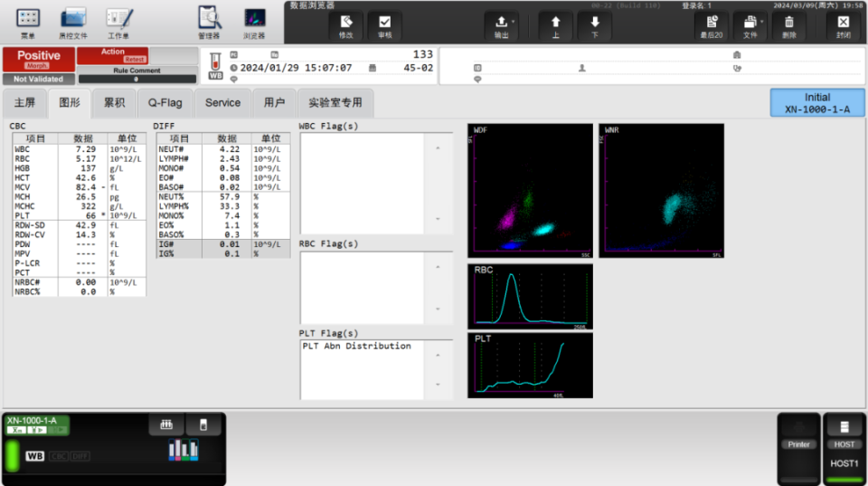Click the Initial XN-1000-1-A button
The image size is (868, 486).
pyautogui.click(x=816, y=103)
